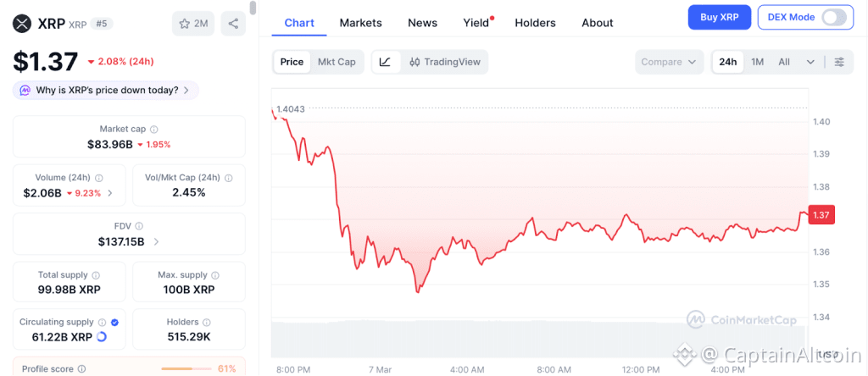This screenshot has width=868, height=376.
Task: Click the Buy XRP button
Action: click(x=719, y=17)
